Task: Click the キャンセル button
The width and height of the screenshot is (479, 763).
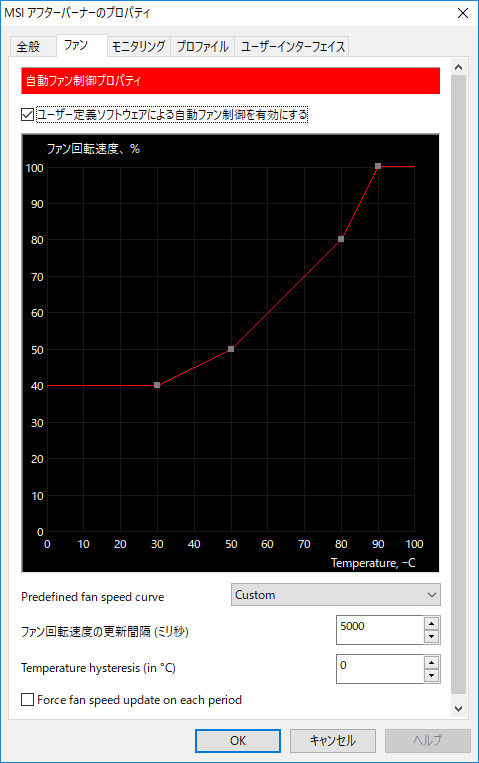Action: (x=333, y=741)
